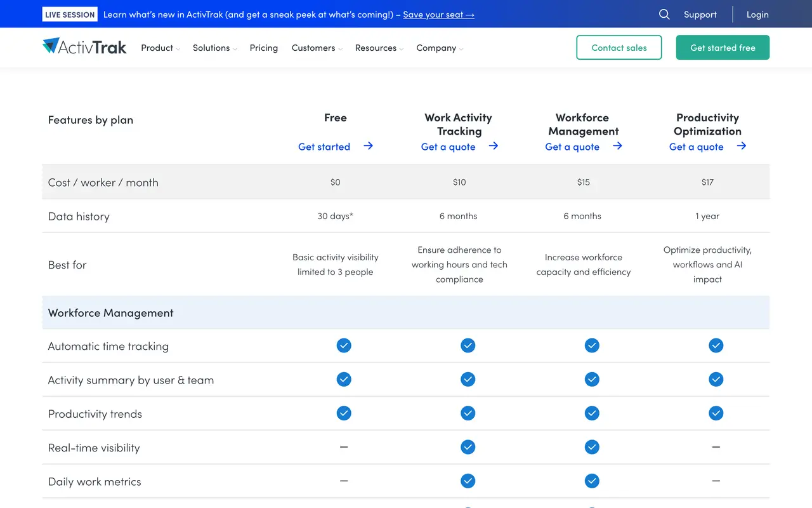
Task: Click the $0 cost cell
Action: (336, 182)
